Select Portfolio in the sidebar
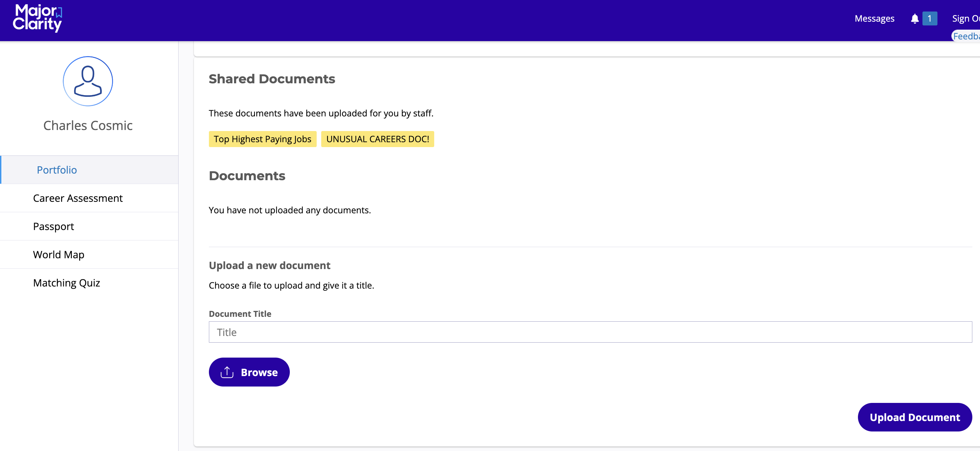The height and width of the screenshot is (451, 980). point(57,170)
